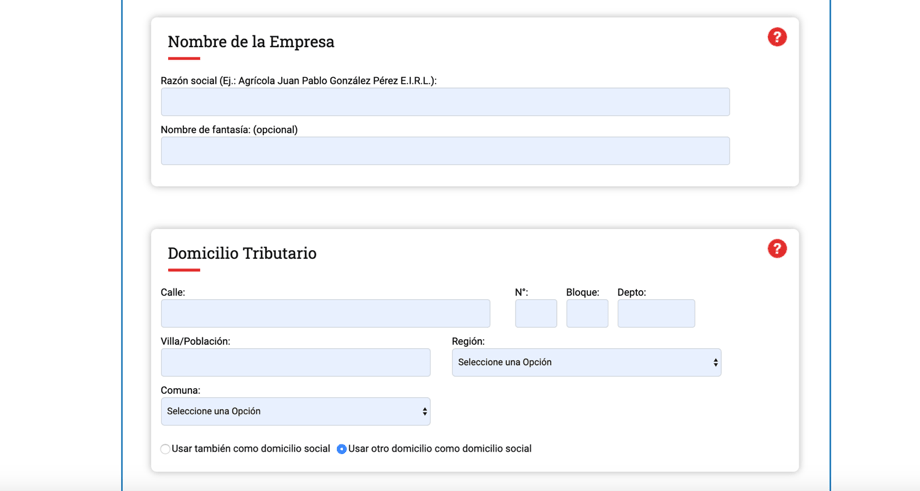Focus the Villa/Población text field
The image size is (920, 491).
coord(295,363)
